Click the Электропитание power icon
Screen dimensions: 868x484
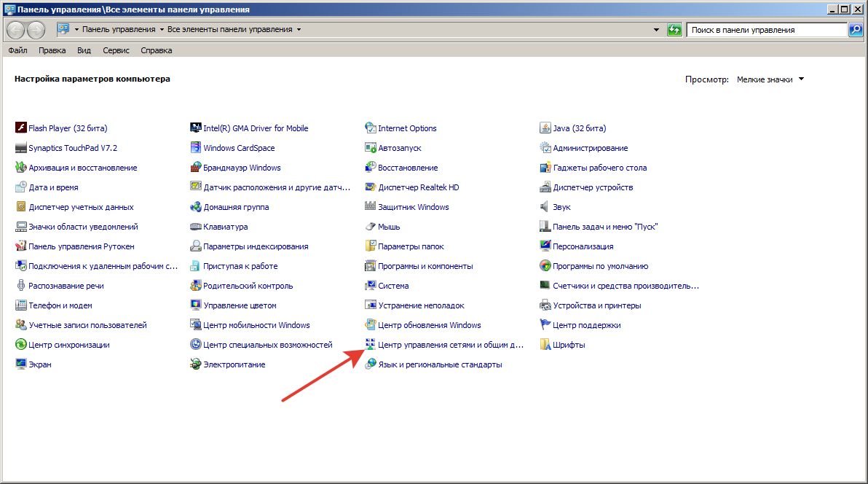tap(195, 364)
